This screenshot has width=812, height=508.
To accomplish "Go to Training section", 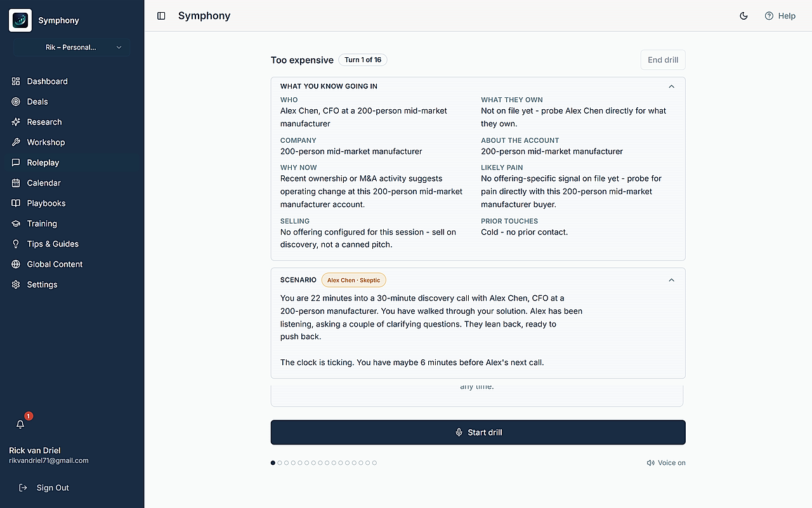I will [72, 224].
